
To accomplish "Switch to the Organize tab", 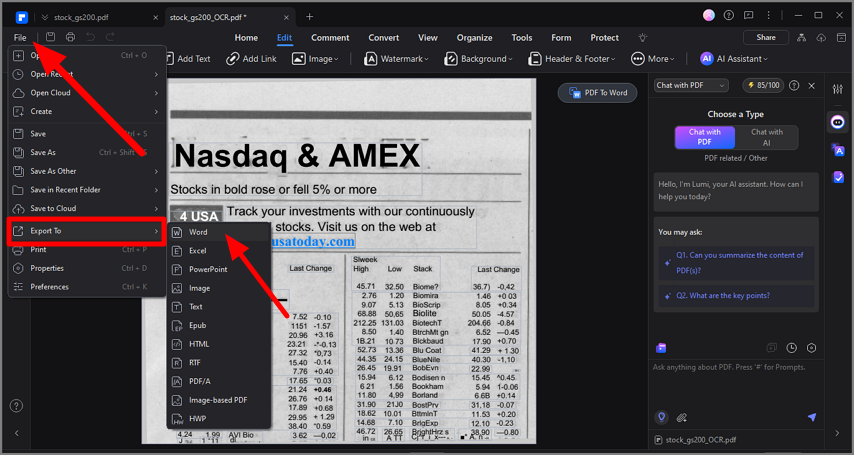I will [x=474, y=38].
